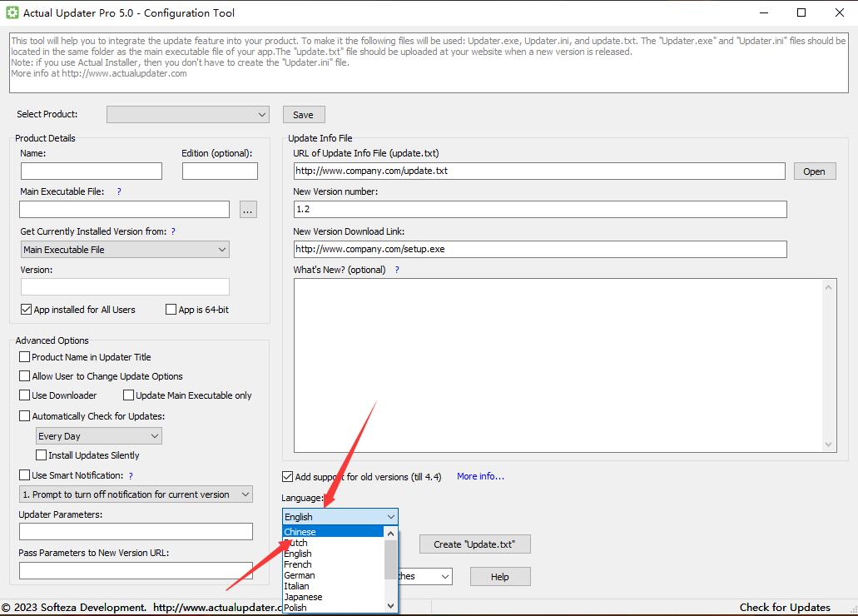Click the Save button
This screenshot has height=616, width=858.
coord(304,115)
